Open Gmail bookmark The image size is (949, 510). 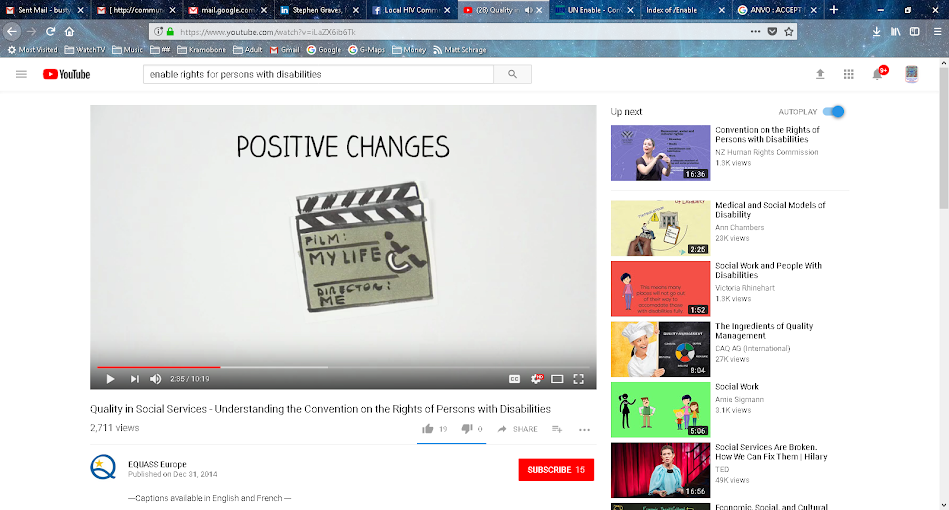tap(285, 50)
